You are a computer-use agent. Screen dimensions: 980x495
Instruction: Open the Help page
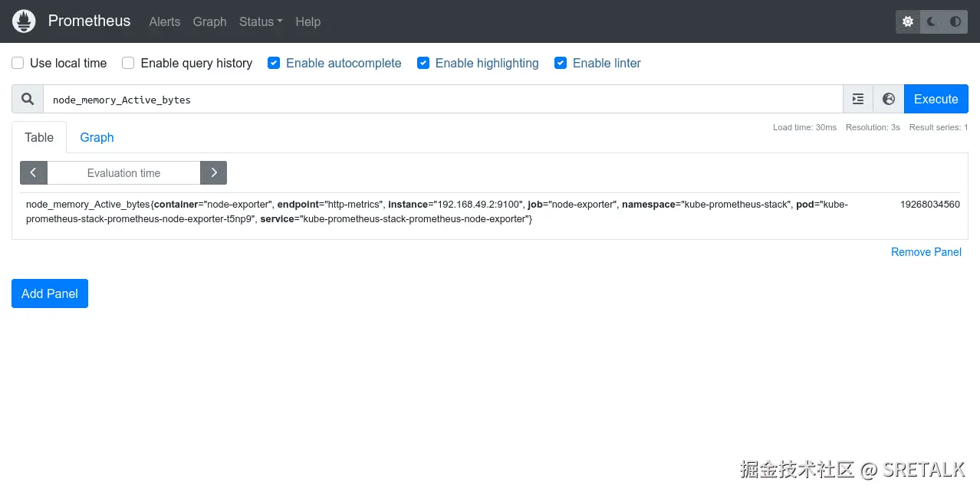pos(308,21)
